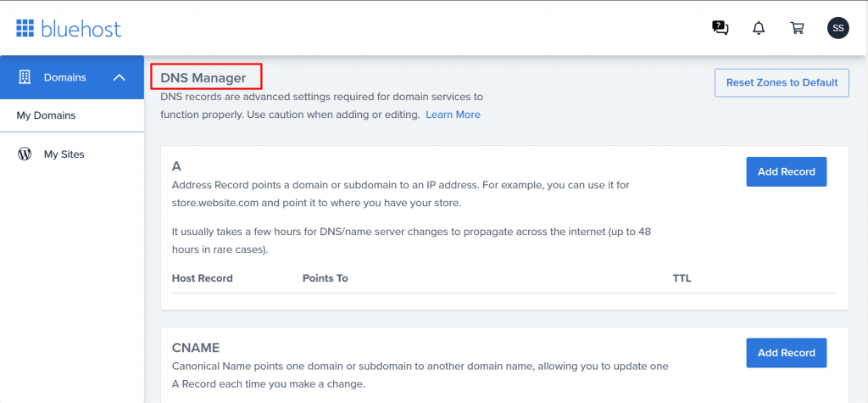Follow the Learn More link

(x=453, y=115)
